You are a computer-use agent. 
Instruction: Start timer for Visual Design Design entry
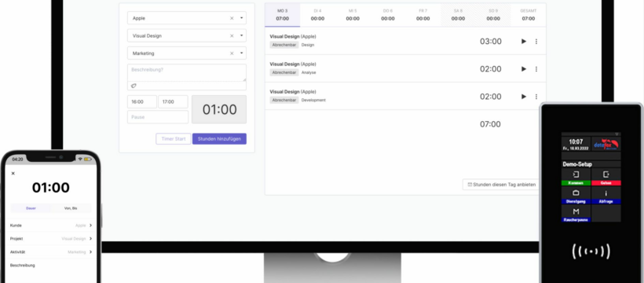[524, 41]
